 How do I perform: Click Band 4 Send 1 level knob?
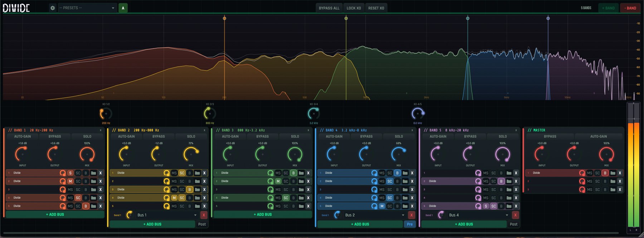[337, 215]
